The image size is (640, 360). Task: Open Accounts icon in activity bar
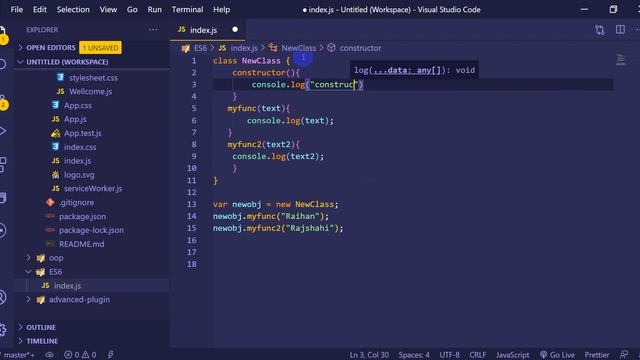(x=3, y=297)
